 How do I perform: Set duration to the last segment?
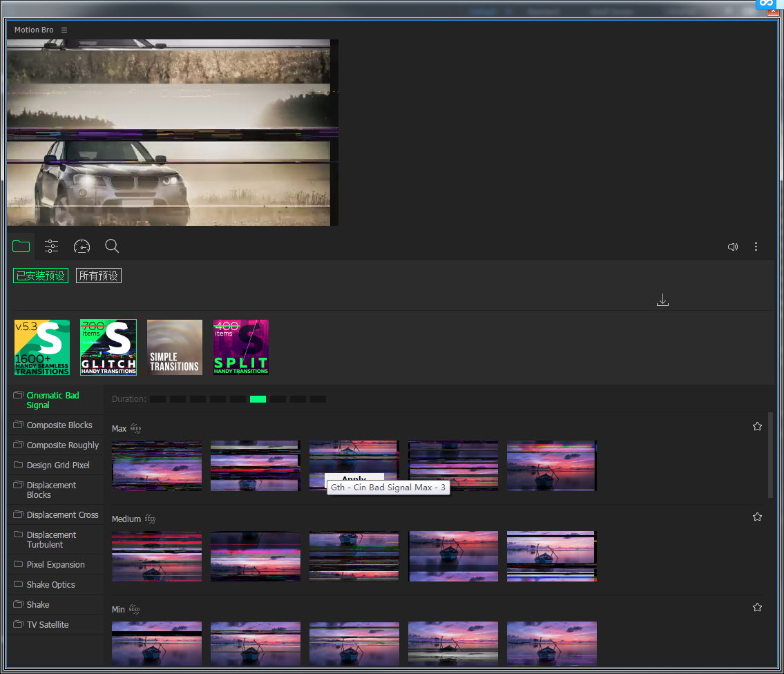318,399
